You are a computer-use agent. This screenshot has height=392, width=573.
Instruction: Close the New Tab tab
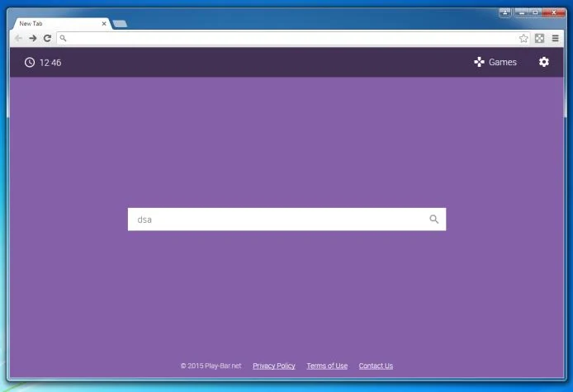104,23
